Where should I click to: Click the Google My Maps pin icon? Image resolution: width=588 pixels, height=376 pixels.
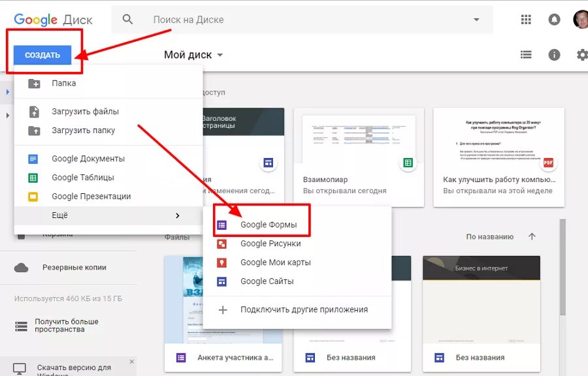[221, 262]
